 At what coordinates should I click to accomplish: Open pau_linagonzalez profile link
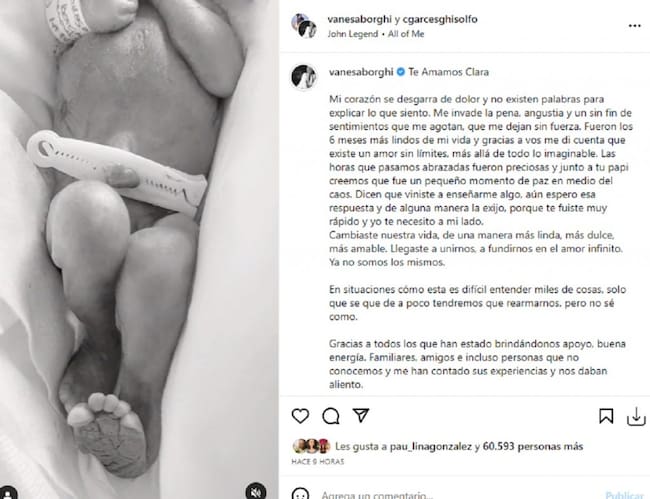tap(431, 446)
